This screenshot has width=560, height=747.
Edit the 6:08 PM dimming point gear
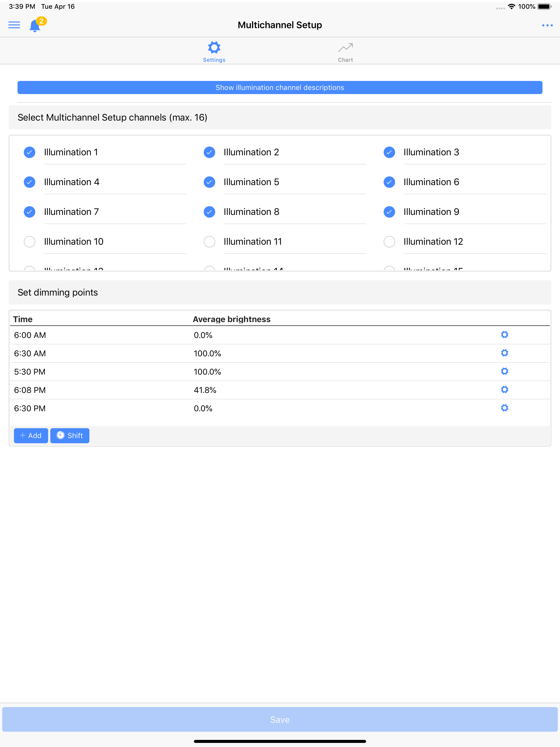coord(504,389)
